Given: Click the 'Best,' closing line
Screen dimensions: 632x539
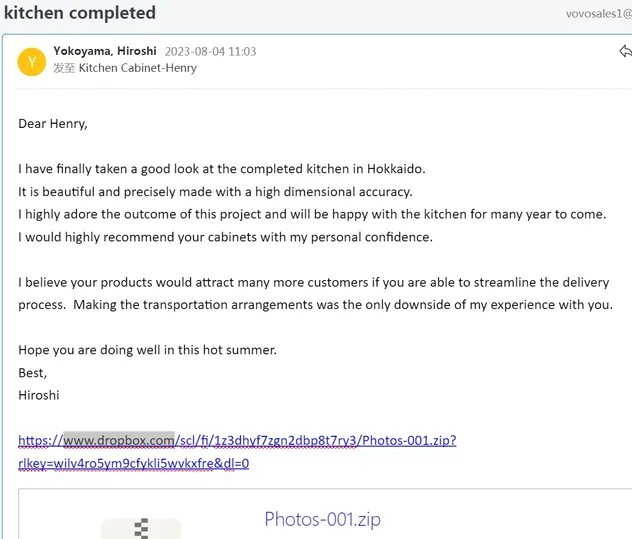Looking at the screenshot, I should pyautogui.click(x=33, y=372).
